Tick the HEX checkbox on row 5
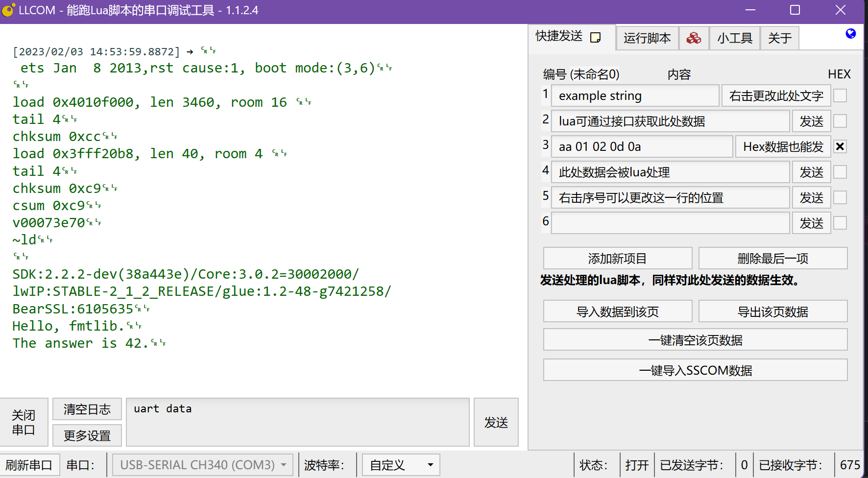 pyautogui.click(x=840, y=198)
